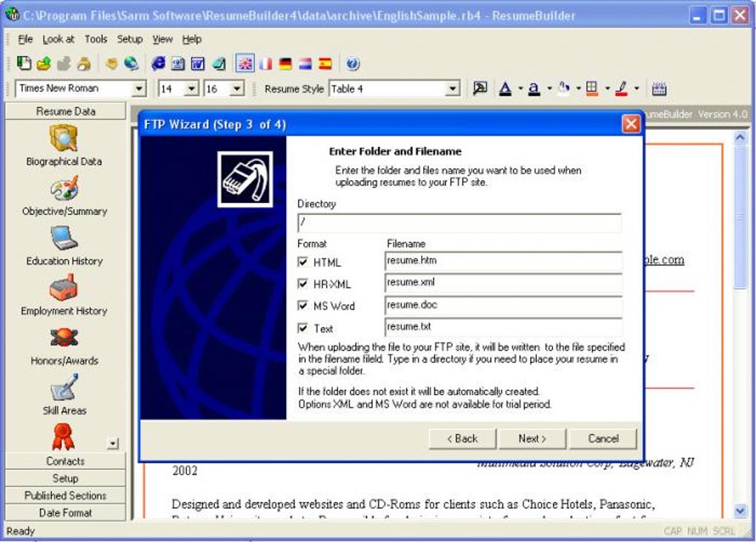Open the Contacts sidebar section
This screenshot has height=542, width=756.
click(x=65, y=461)
